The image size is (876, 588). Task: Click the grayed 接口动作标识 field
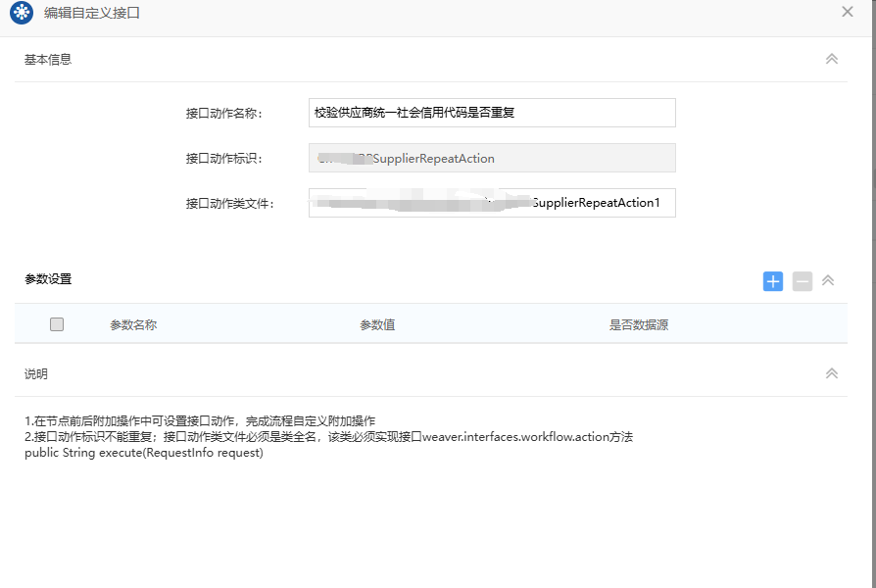tap(490, 158)
